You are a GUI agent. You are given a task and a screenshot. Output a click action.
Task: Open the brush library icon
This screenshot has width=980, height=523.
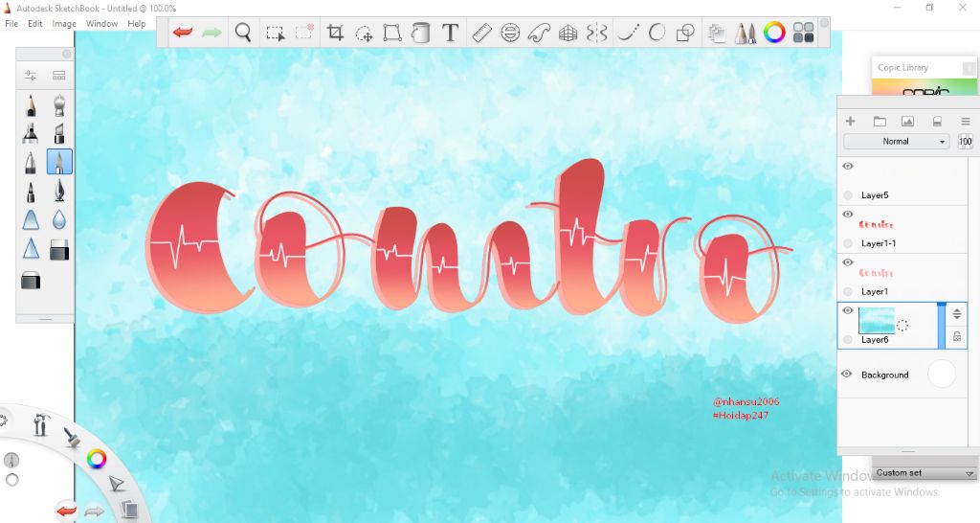58,76
